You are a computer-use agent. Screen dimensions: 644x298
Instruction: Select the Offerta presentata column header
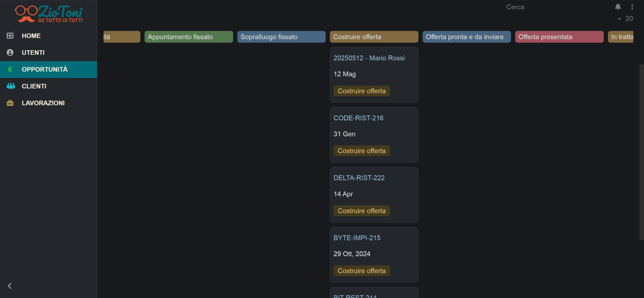pyautogui.click(x=559, y=37)
